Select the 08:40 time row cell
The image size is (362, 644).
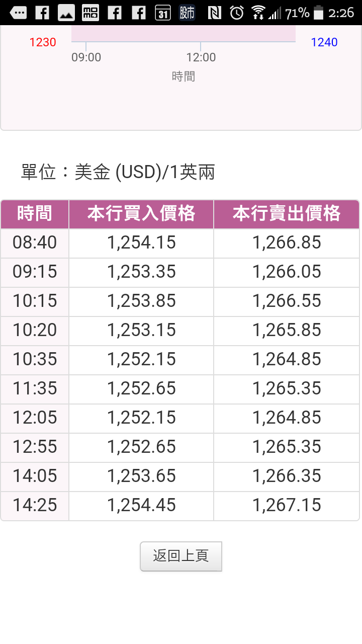click(x=35, y=243)
